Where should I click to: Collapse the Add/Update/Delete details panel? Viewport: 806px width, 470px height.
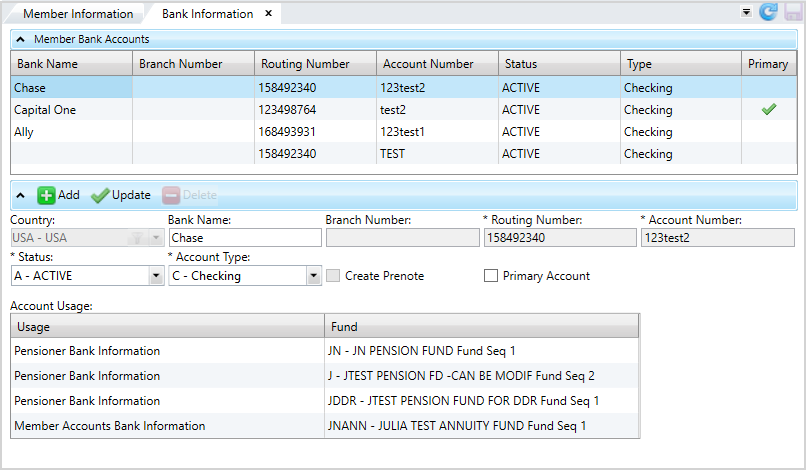[x=21, y=195]
